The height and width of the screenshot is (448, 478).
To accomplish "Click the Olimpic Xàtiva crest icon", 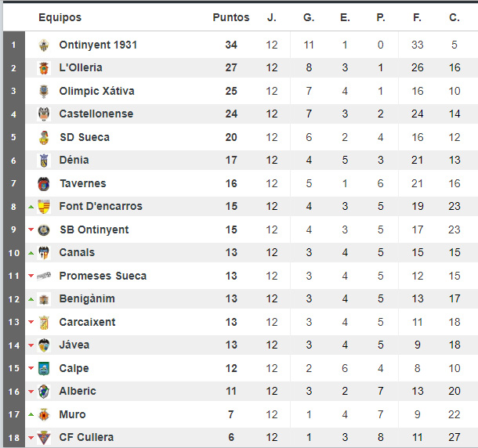I will point(44,92).
